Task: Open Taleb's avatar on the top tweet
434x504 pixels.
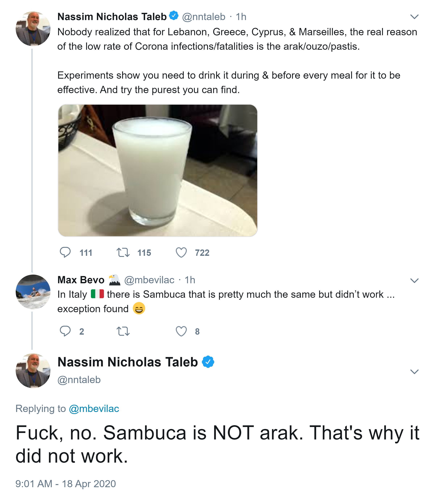Action: pyautogui.click(x=33, y=28)
